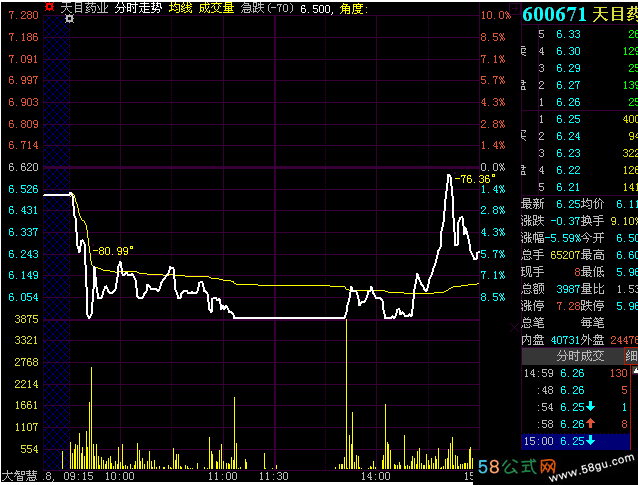Click the purple X mark left of 总笔

coord(514,327)
